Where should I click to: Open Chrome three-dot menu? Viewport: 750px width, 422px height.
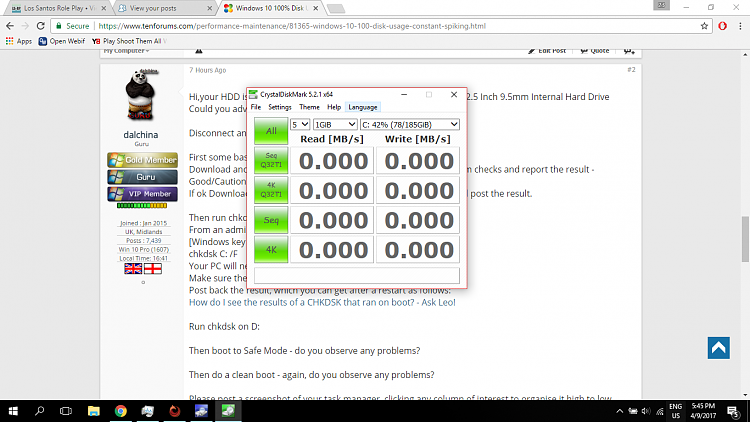[740, 26]
